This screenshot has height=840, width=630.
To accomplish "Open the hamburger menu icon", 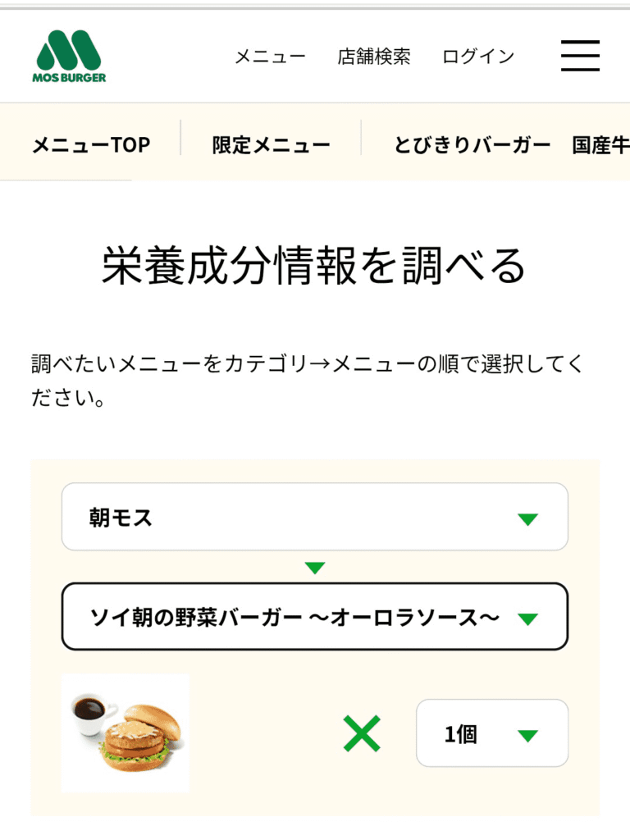I will [x=580, y=56].
